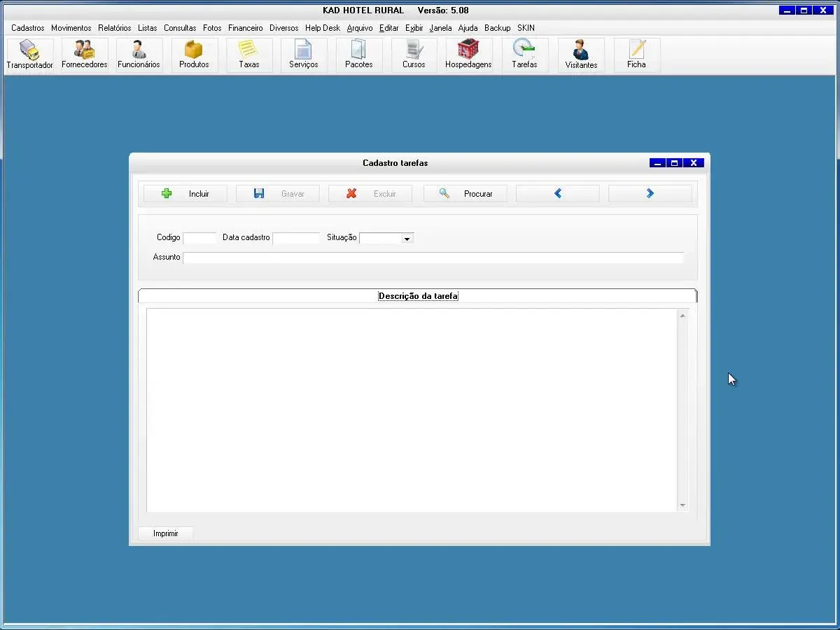Viewport: 840px width, 630px height.
Task: Open the Diversos menu
Action: tap(284, 28)
